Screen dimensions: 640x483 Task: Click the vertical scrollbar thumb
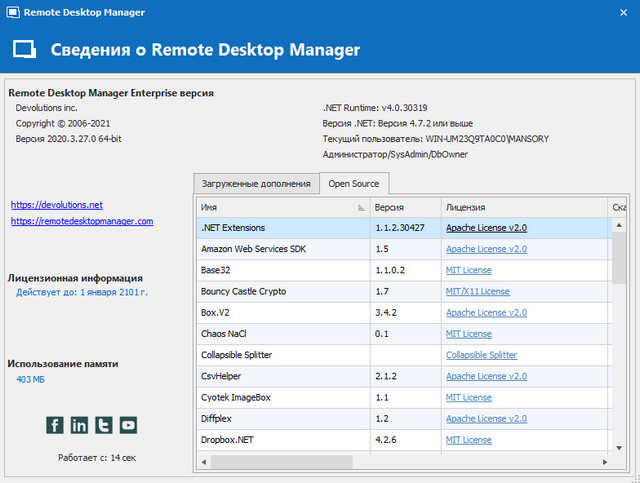619,257
